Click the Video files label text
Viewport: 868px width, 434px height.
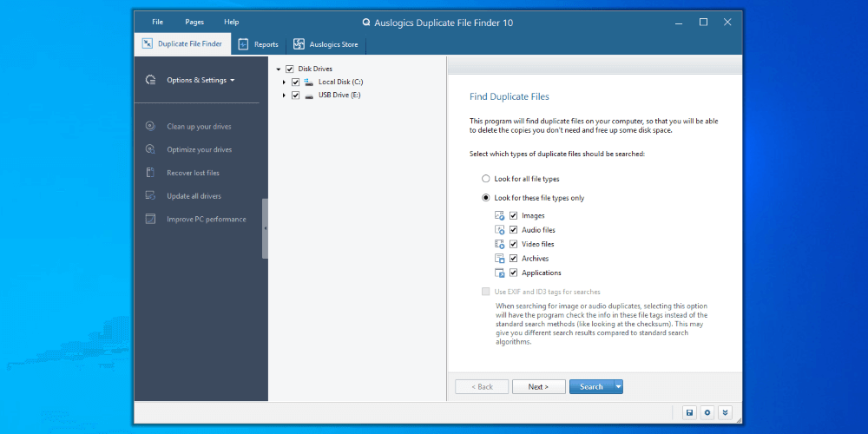click(538, 244)
